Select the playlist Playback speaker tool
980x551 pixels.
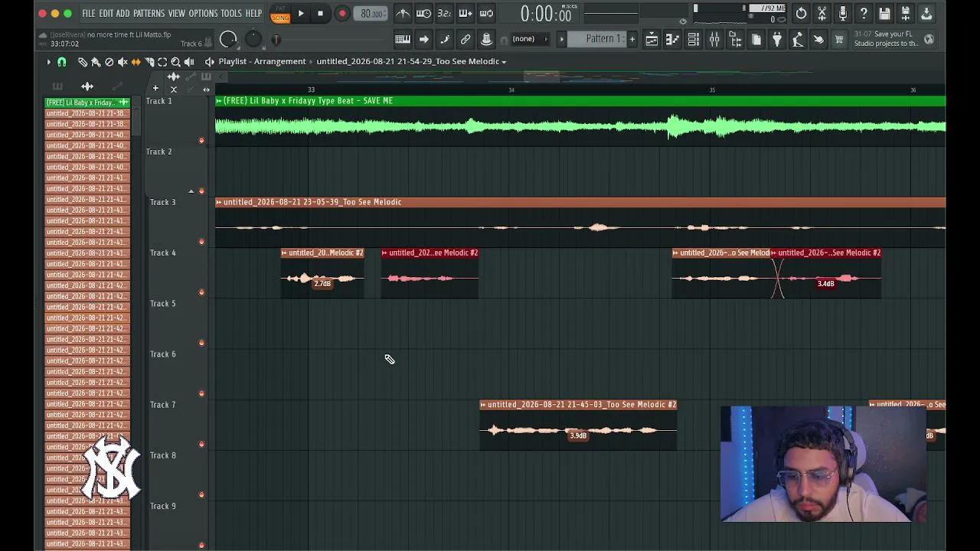(x=189, y=62)
